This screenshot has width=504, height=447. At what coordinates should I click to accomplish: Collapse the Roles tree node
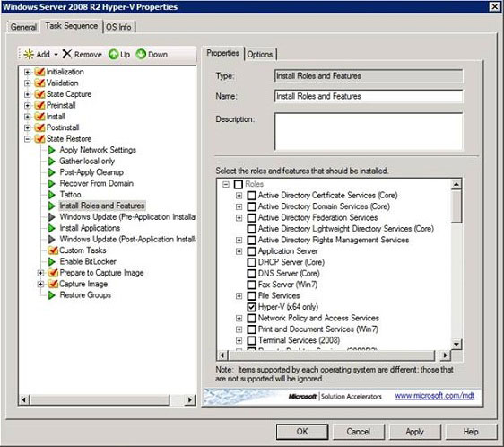226,184
